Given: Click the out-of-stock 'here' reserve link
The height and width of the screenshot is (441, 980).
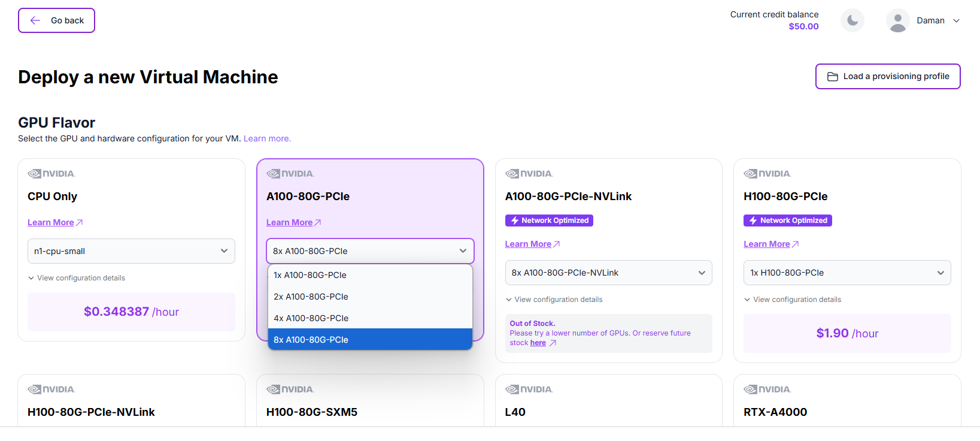Looking at the screenshot, I should 538,343.
